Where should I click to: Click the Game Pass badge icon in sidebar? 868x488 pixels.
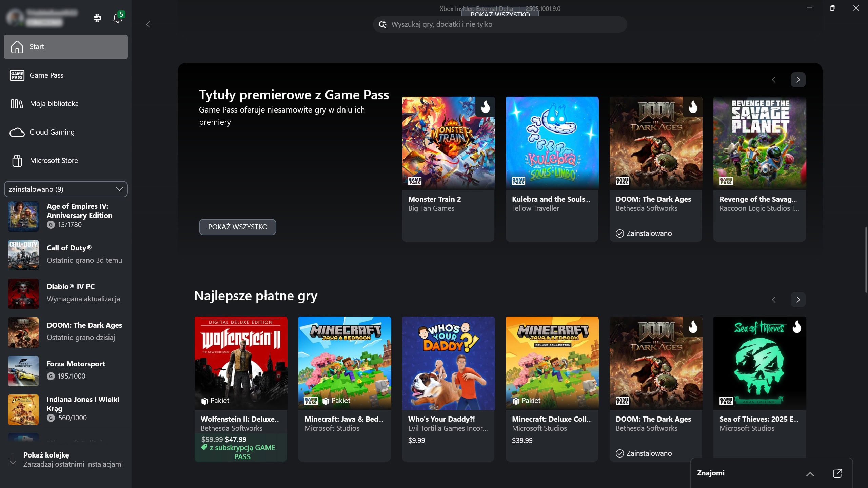point(17,75)
